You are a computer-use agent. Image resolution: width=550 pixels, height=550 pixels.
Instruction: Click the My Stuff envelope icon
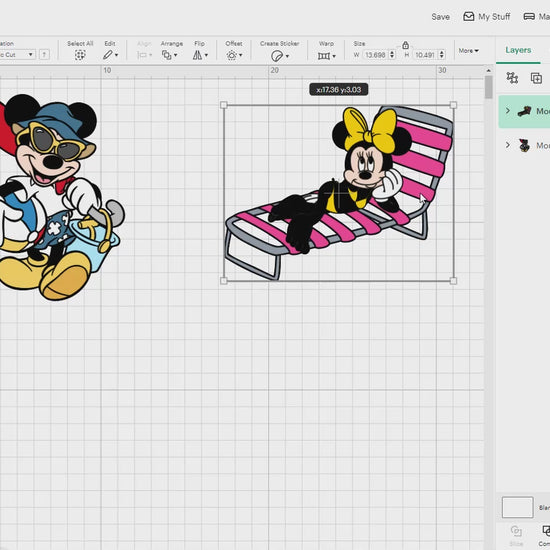pyautogui.click(x=469, y=16)
